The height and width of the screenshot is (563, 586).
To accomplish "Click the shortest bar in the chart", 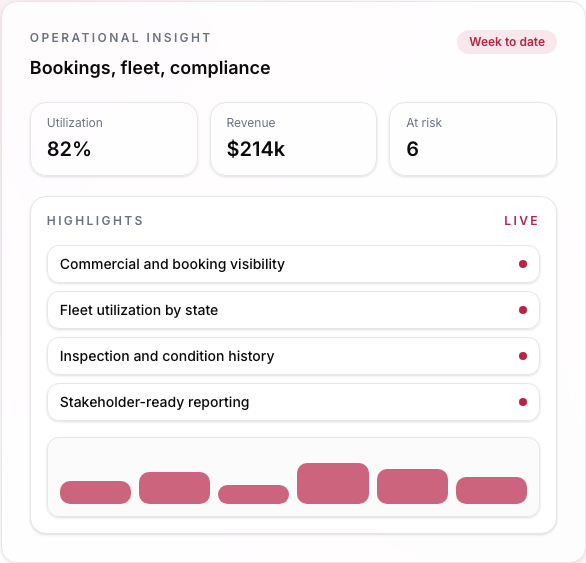I will 253,495.
